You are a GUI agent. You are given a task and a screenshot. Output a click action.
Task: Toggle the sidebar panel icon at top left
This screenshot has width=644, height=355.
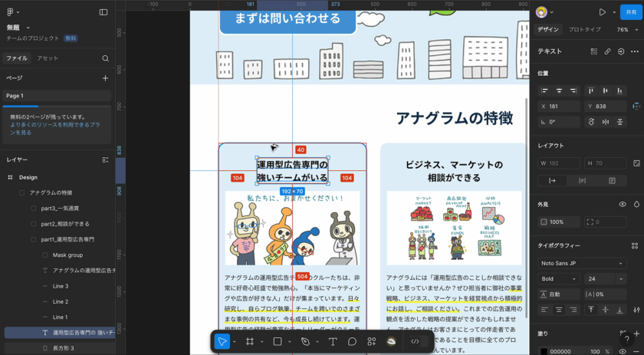pyautogui.click(x=103, y=12)
